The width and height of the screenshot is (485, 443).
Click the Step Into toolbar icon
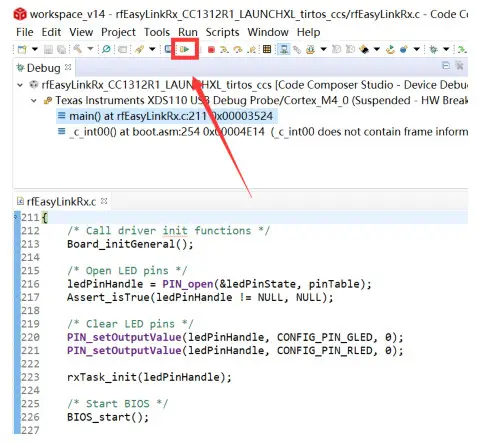click(224, 50)
